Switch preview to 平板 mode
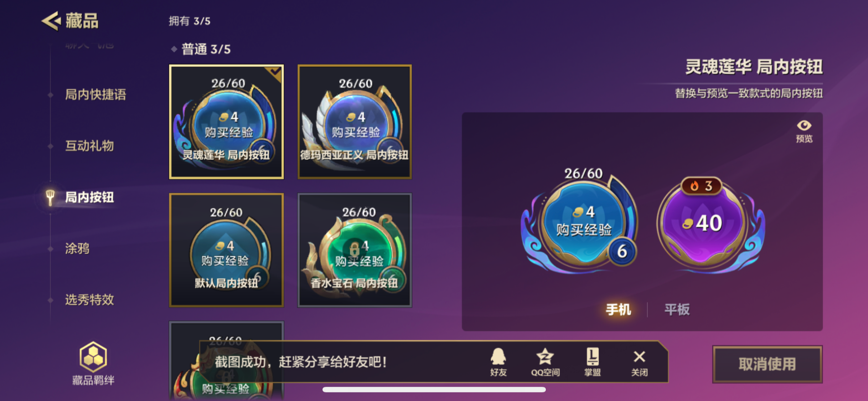Image resolution: width=868 pixels, height=401 pixels. (677, 309)
